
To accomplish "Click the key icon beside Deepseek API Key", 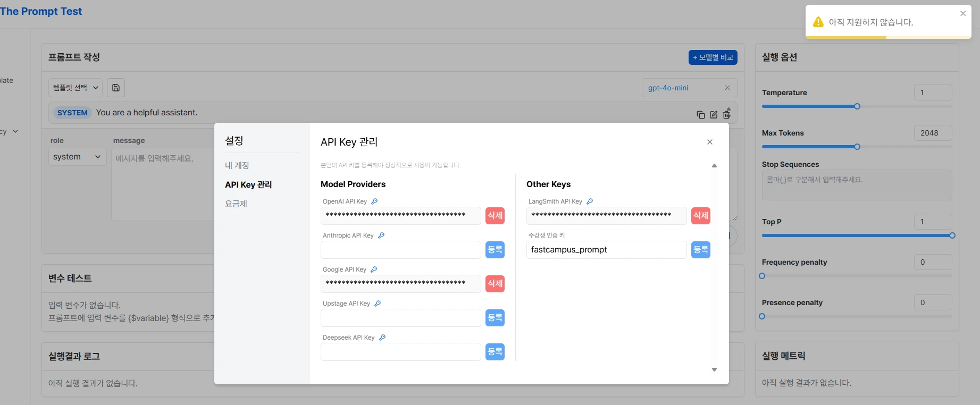I will [382, 338].
